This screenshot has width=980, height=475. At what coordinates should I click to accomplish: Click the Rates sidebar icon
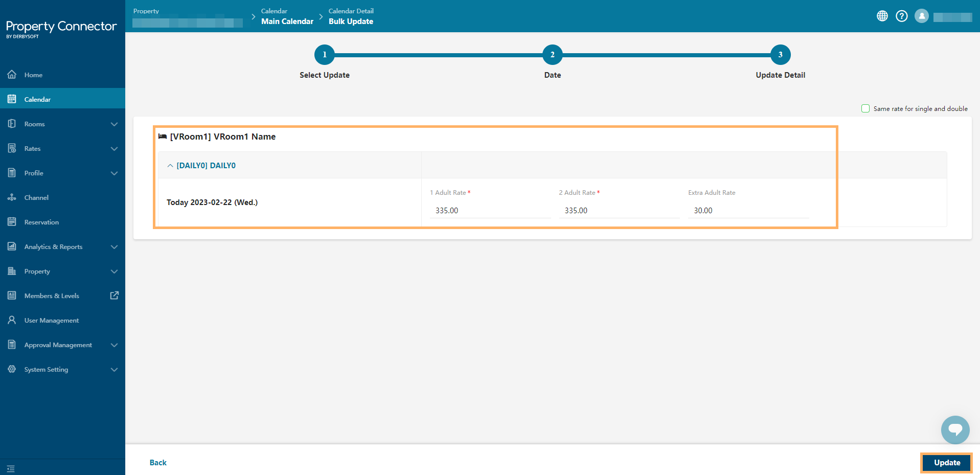[12, 148]
